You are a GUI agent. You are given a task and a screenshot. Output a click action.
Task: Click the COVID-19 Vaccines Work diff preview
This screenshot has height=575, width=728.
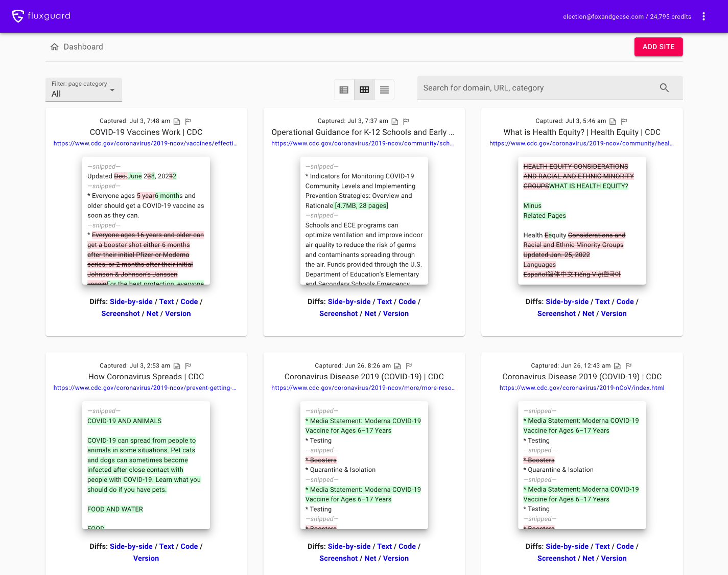click(146, 221)
